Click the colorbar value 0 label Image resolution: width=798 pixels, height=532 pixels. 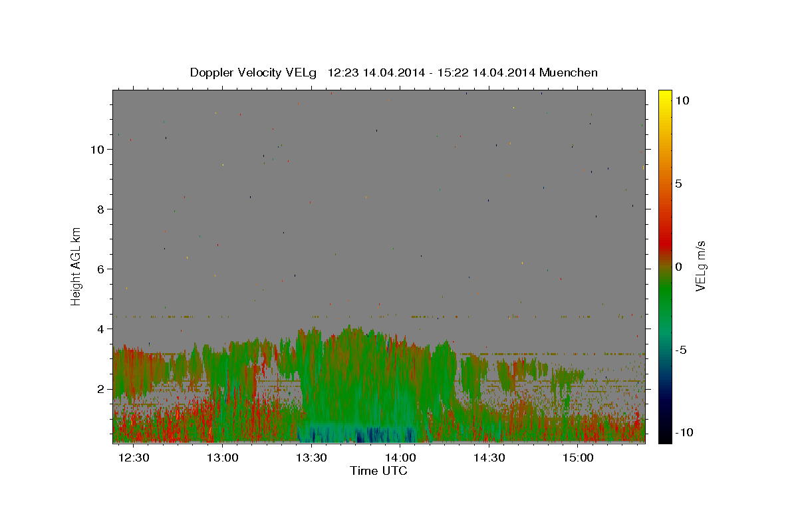click(x=678, y=267)
